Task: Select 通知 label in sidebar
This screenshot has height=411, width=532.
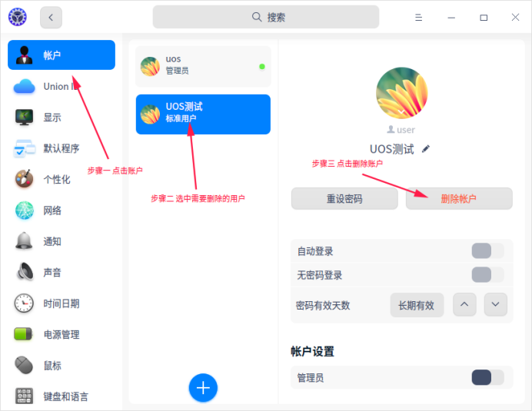Action: point(52,241)
